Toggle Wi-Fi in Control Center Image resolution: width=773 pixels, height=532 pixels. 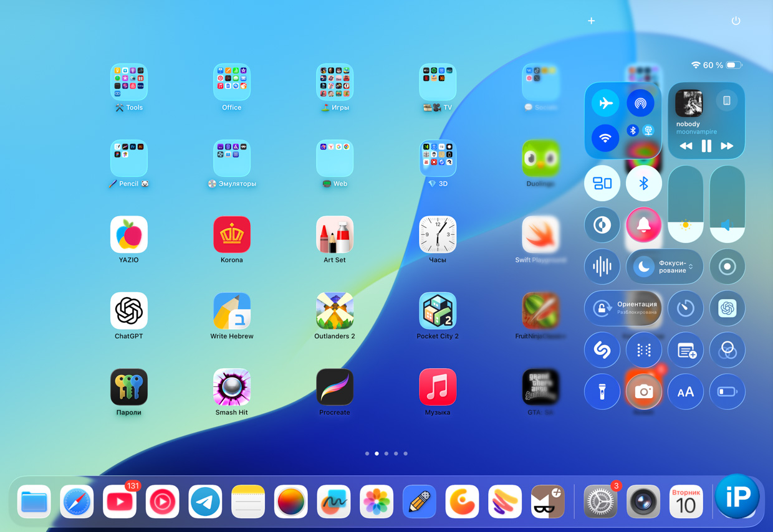(605, 138)
